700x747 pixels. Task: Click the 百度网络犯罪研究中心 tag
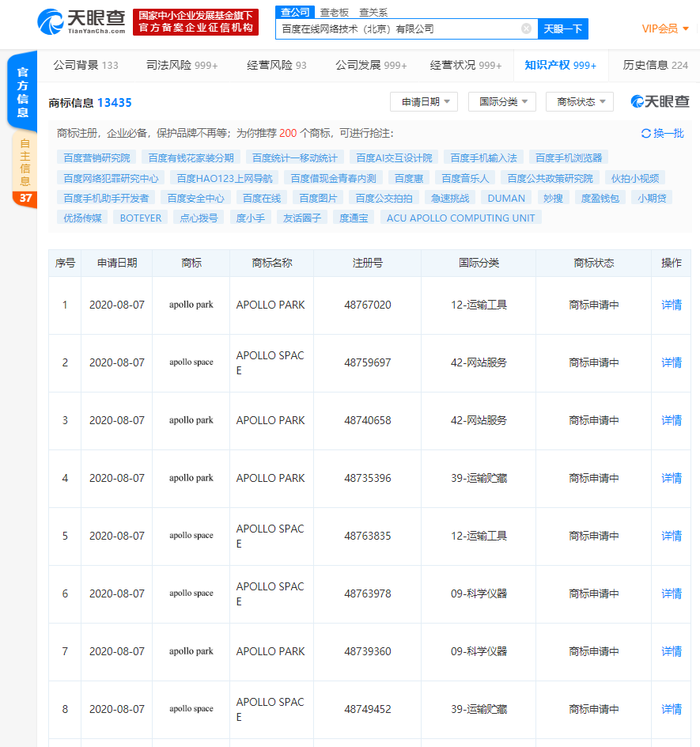click(111, 178)
